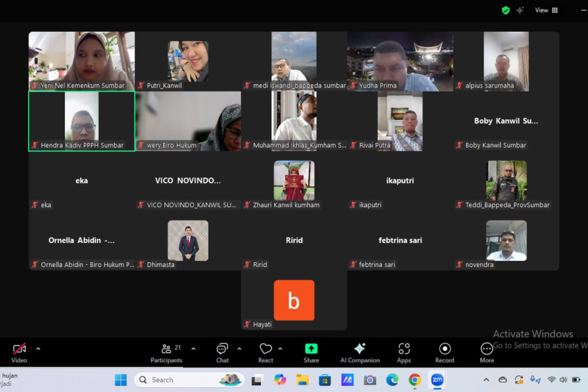Select Zhauri Kanwil kumham tile
Screen dimensions: 588x392
[294, 181]
